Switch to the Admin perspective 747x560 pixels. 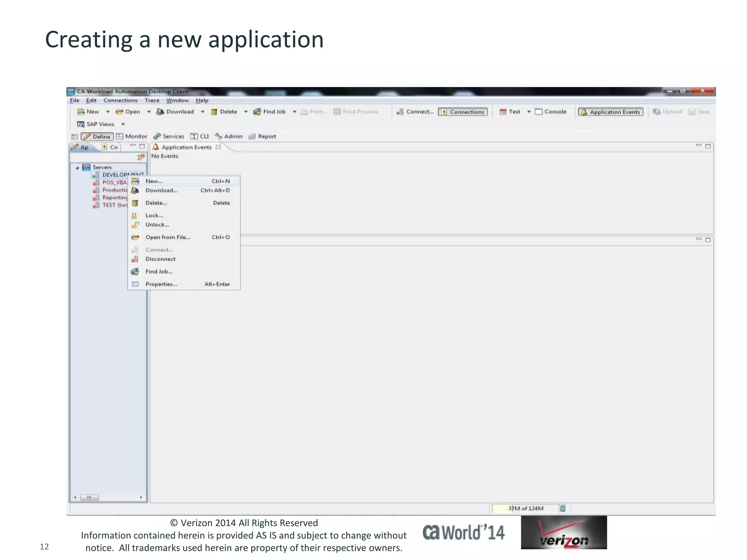[229, 136]
